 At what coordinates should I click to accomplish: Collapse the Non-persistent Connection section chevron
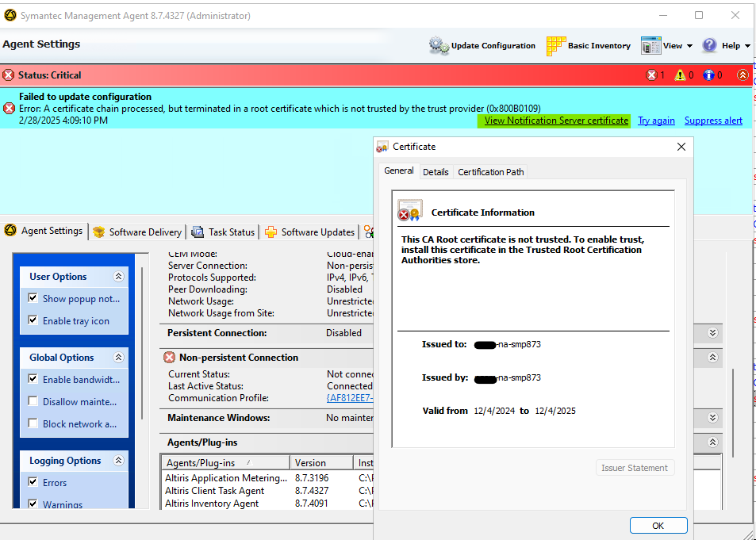[712, 358]
